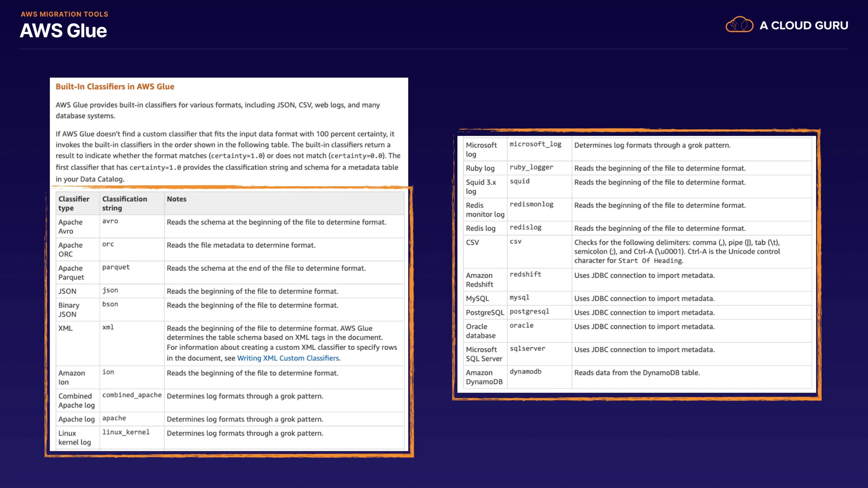Click the Amazon DynamoDB classifier cell
Screen dimensions: 868x488
pos(484,377)
